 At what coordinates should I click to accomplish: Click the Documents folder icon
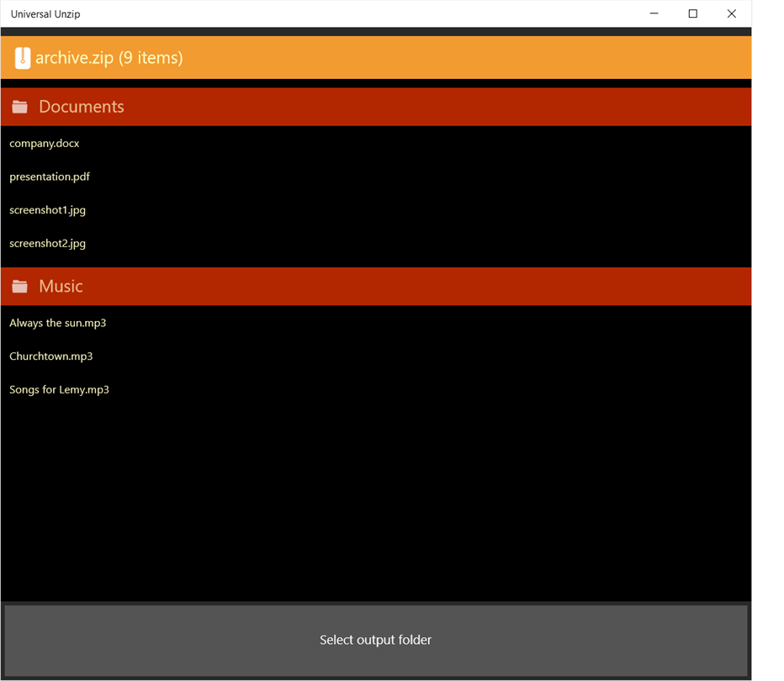(19, 107)
